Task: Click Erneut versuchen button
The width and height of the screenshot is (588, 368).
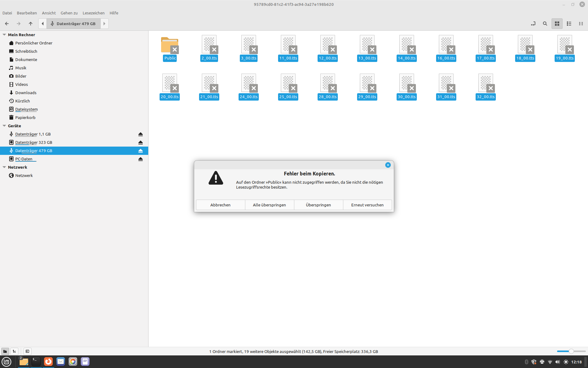Action: 367,205
